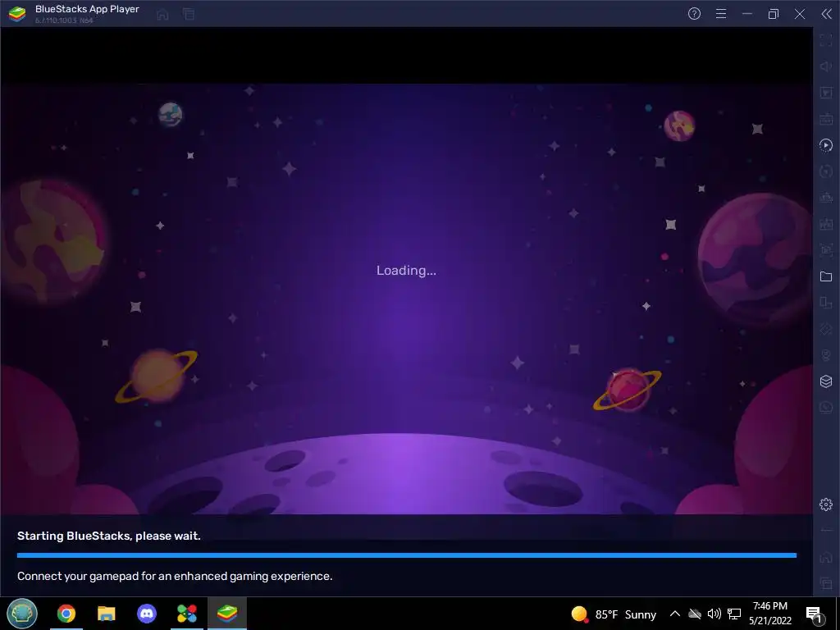Click 'Starting BlueStacks, please wait.' message

click(109, 536)
